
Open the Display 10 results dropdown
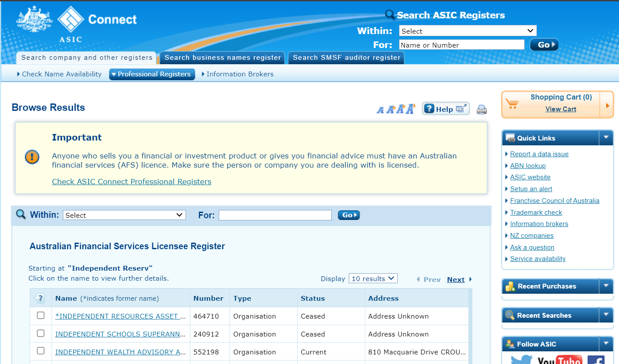[373, 278]
